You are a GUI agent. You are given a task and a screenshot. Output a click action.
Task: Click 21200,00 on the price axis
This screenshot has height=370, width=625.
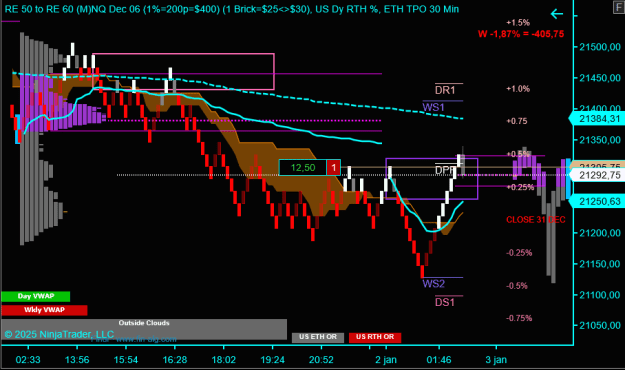[600, 233]
